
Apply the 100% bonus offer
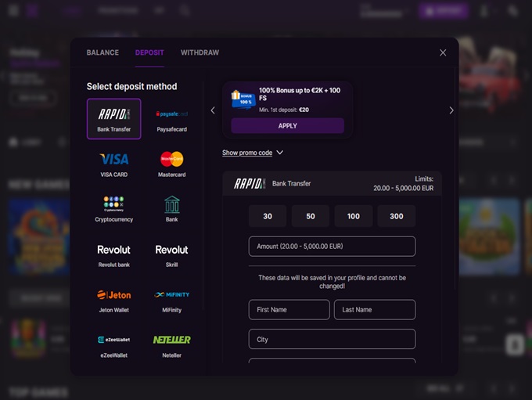287,126
